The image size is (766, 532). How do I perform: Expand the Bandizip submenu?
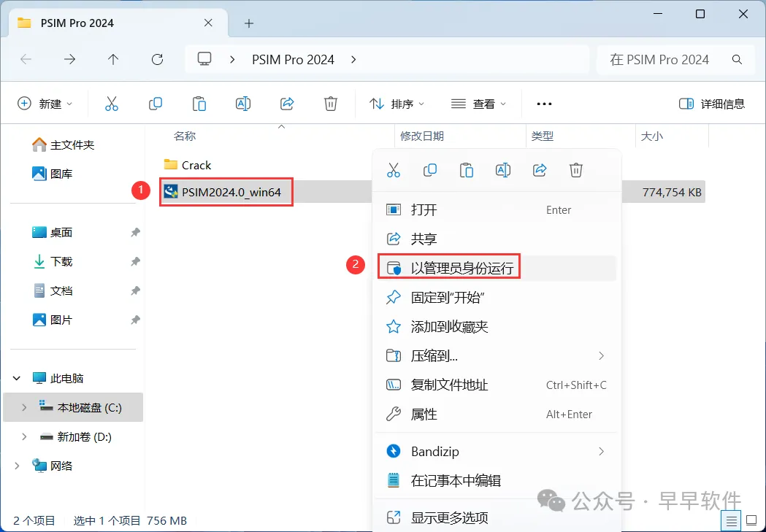[602, 452]
